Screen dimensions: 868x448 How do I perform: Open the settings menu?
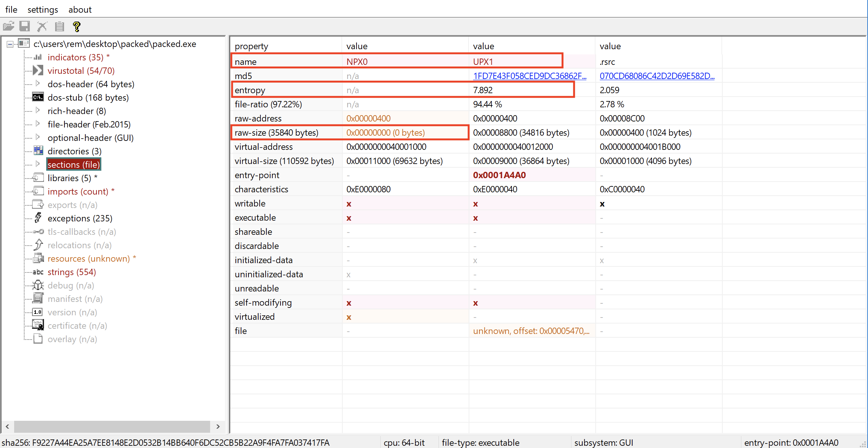[x=43, y=9]
